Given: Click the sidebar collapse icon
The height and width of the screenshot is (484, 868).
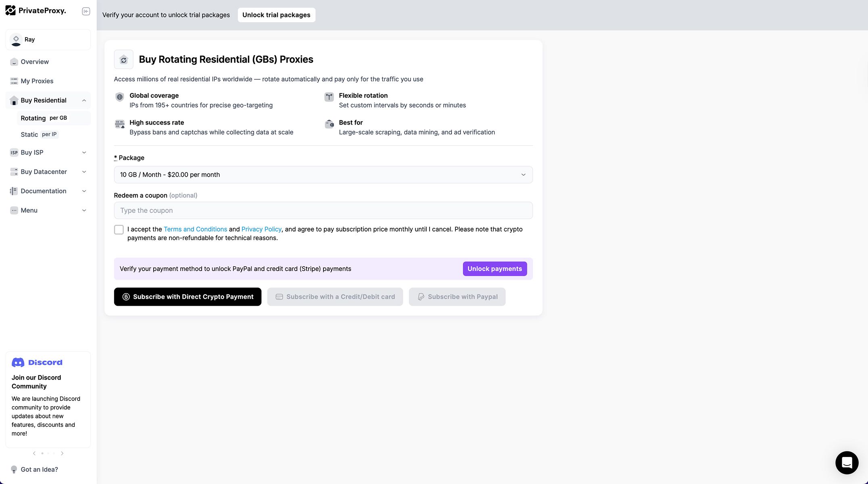Looking at the screenshot, I should tap(86, 11).
